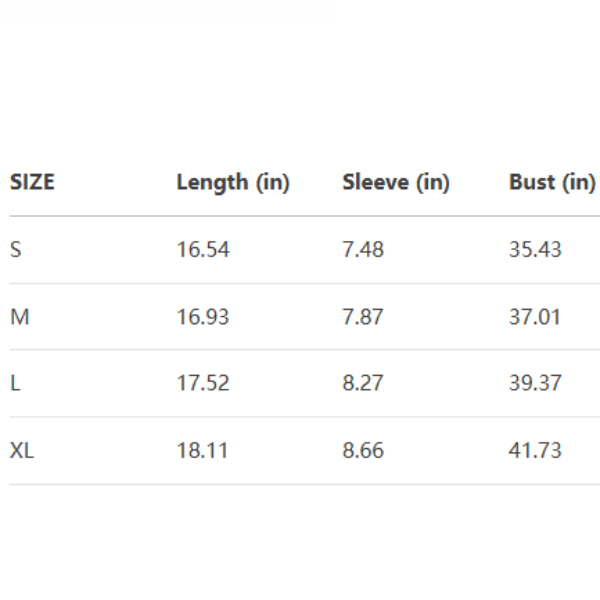Screen dimensions: 600x600
Task: Select the 7.87 sleeve cell
Action: 363,317
